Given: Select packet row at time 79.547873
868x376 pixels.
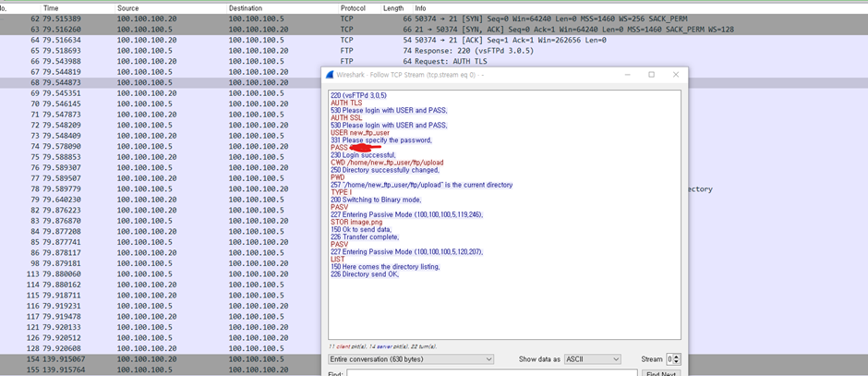Looking at the screenshot, I should (161, 115).
